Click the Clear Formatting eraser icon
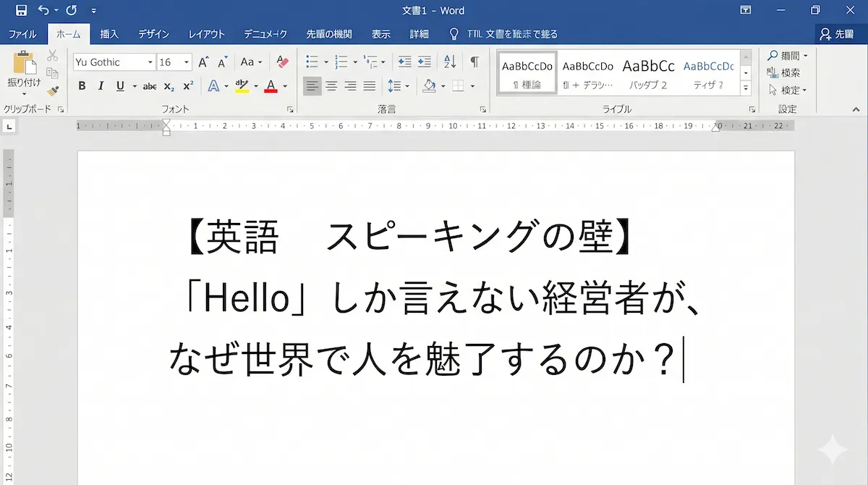The height and width of the screenshot is (485, 868). 282,62
